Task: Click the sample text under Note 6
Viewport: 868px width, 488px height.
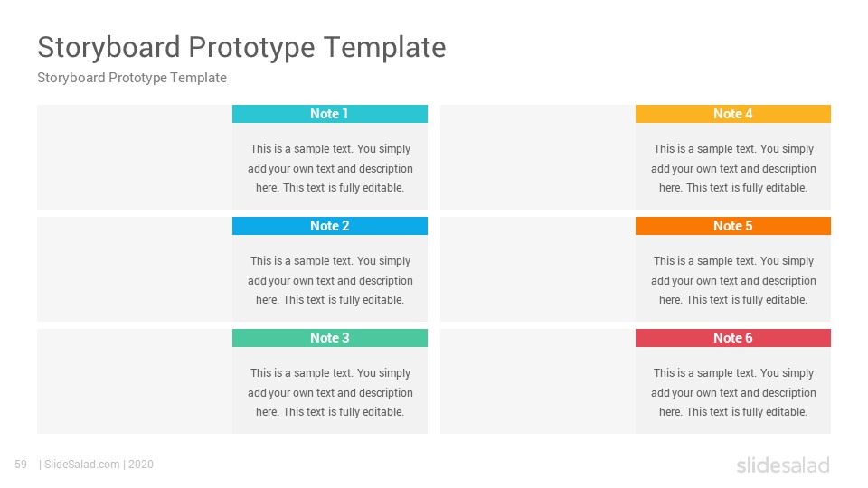Action: [x=733, y=392]
